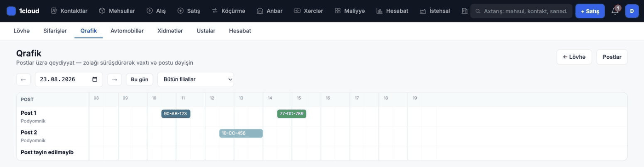This screenshot has width=644, height=167.
Task: Go to the Alış section
Action: click(x=156, y=11)
